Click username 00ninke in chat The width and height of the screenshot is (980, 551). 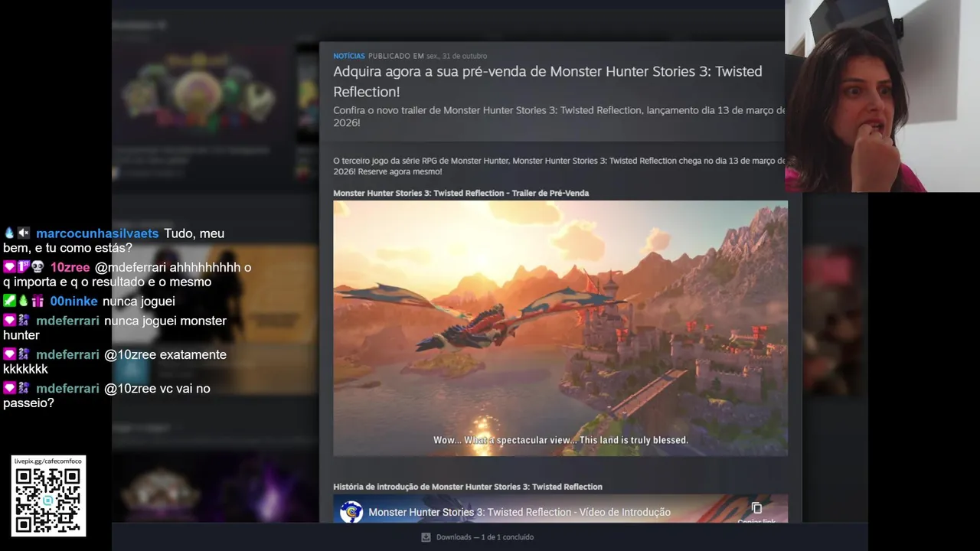[74, 301]
